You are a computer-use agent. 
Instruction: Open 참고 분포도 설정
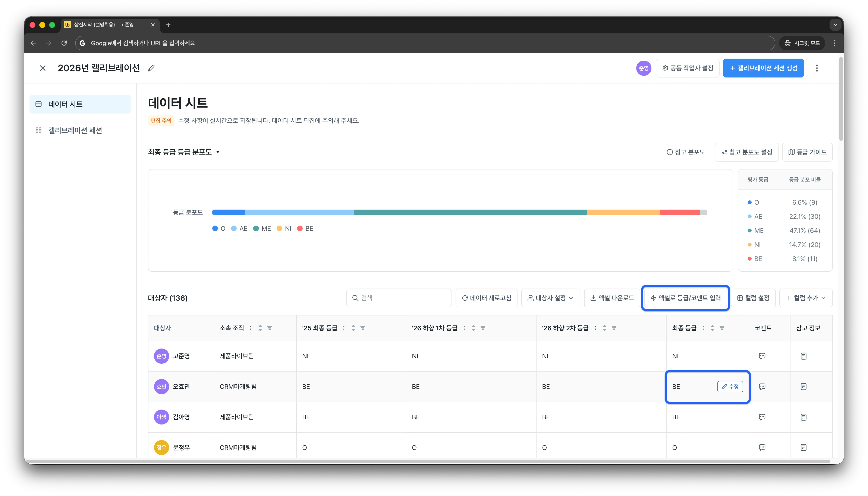coord(746,152)
